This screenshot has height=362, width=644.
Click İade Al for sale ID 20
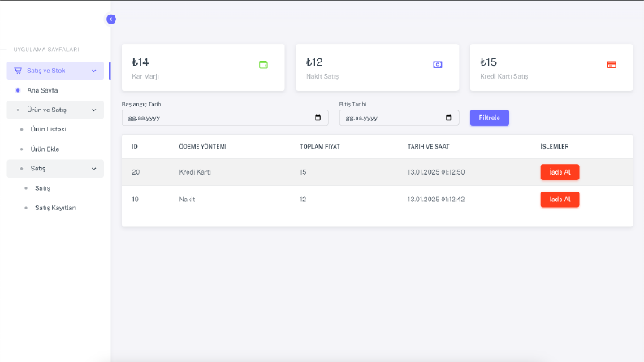(x=560, y=172)
